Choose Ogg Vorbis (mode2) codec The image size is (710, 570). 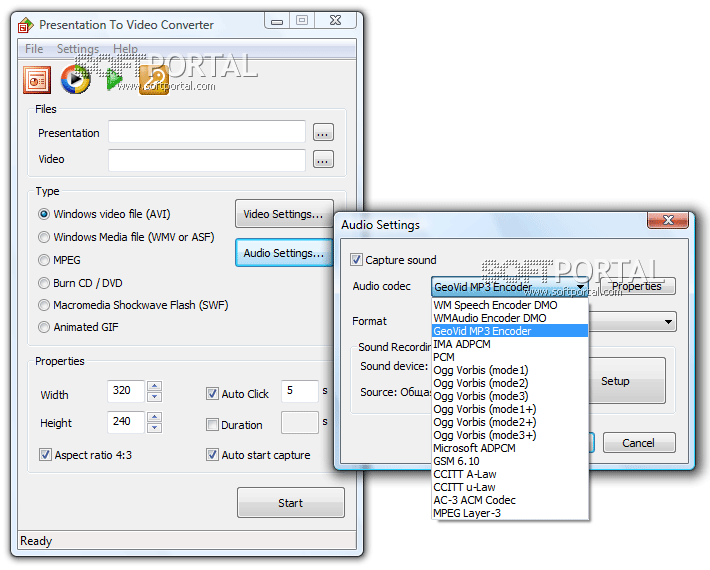[x=510, y=383]
